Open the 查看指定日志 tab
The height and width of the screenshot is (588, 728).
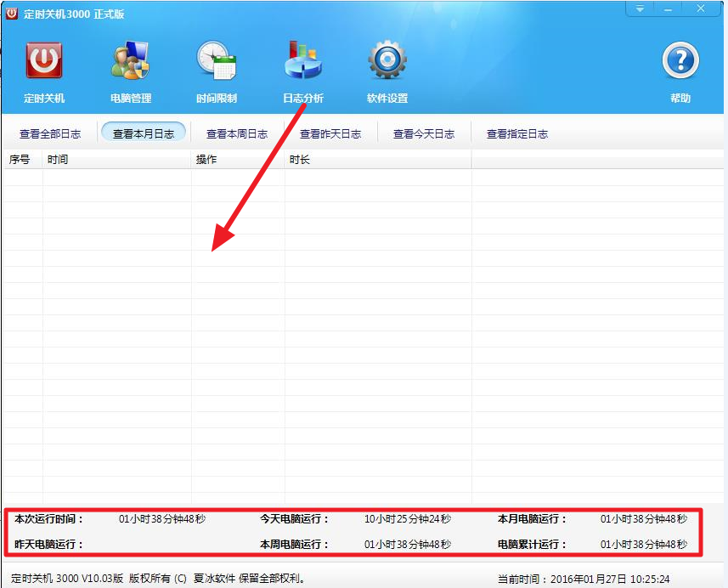517,133
